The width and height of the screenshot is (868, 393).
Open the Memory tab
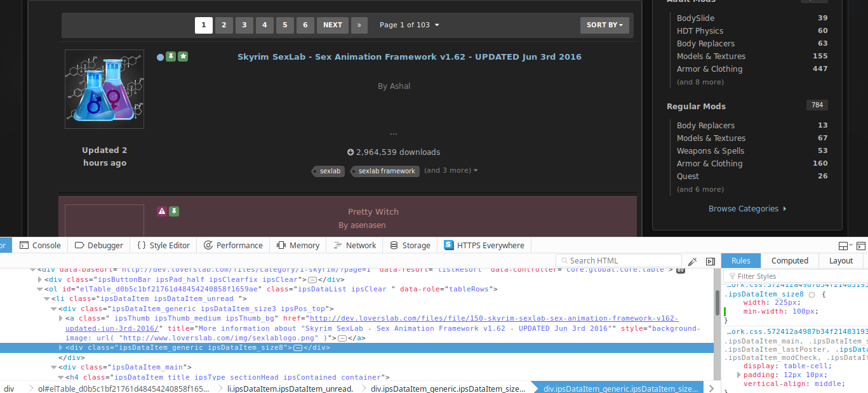pos(298,245)
